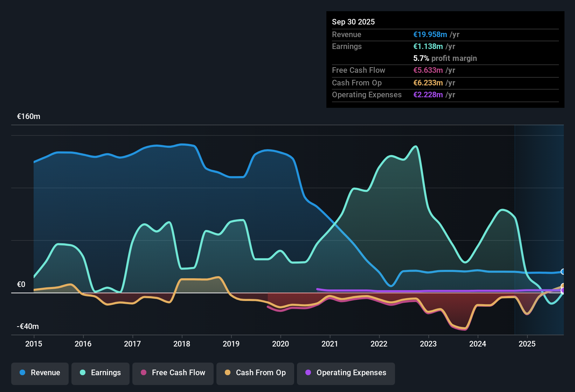Click the purple Operating Expenses legend dot
Screen dimensions: 575x392
[308, 372]
